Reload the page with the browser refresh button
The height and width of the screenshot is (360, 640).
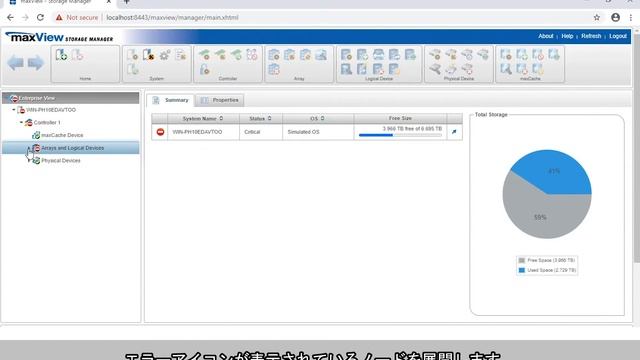(x=40, y=18)
